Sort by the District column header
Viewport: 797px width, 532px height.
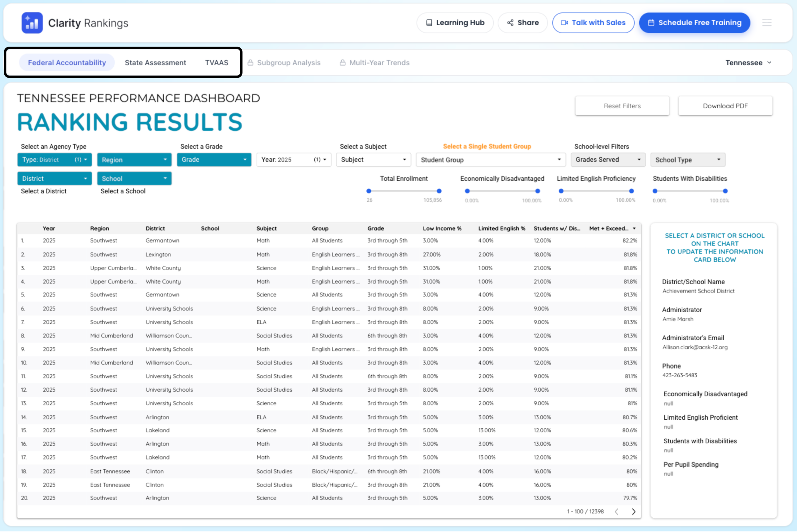(155, 228)
